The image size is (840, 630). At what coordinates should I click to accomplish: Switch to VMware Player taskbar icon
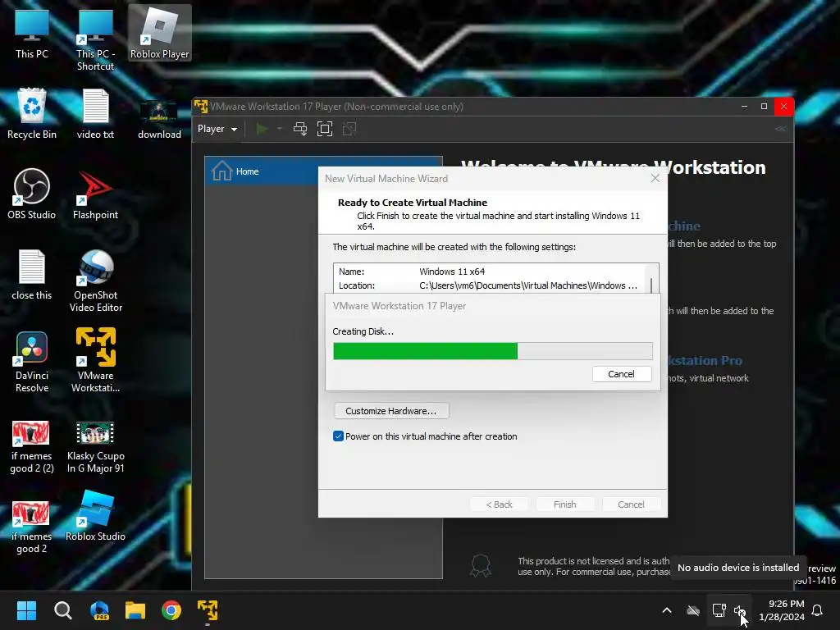pyautogui.click(x=208, y=610)
